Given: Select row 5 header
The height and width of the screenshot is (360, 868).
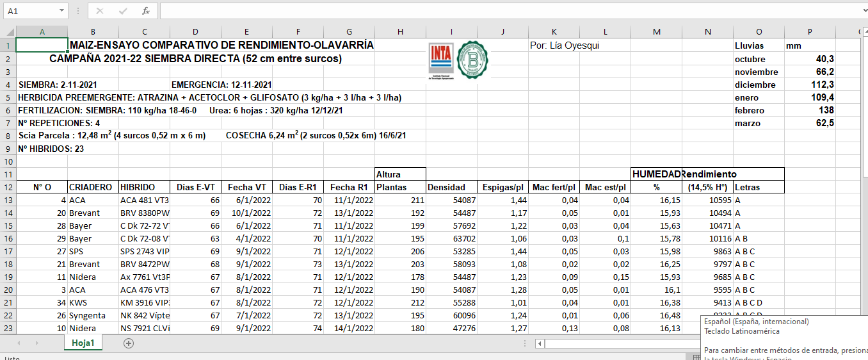Looking at the screenshot, I should [x=8, y=97].
